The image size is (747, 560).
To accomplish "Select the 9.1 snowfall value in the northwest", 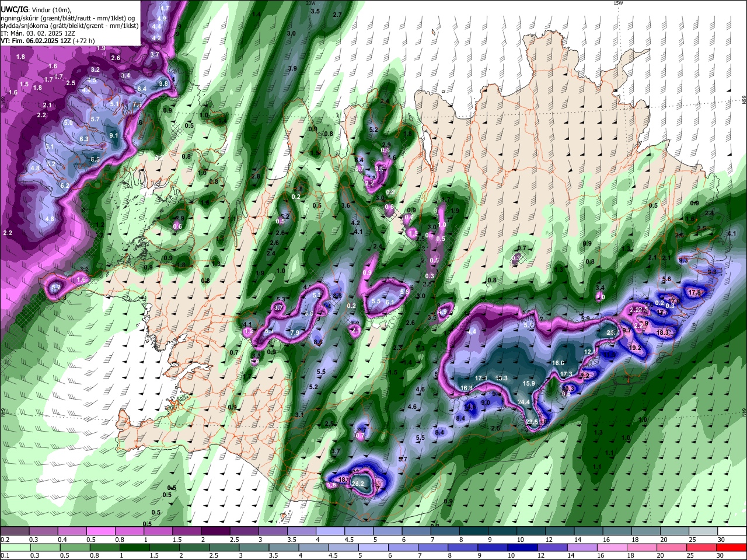I will tap(114, 135).
